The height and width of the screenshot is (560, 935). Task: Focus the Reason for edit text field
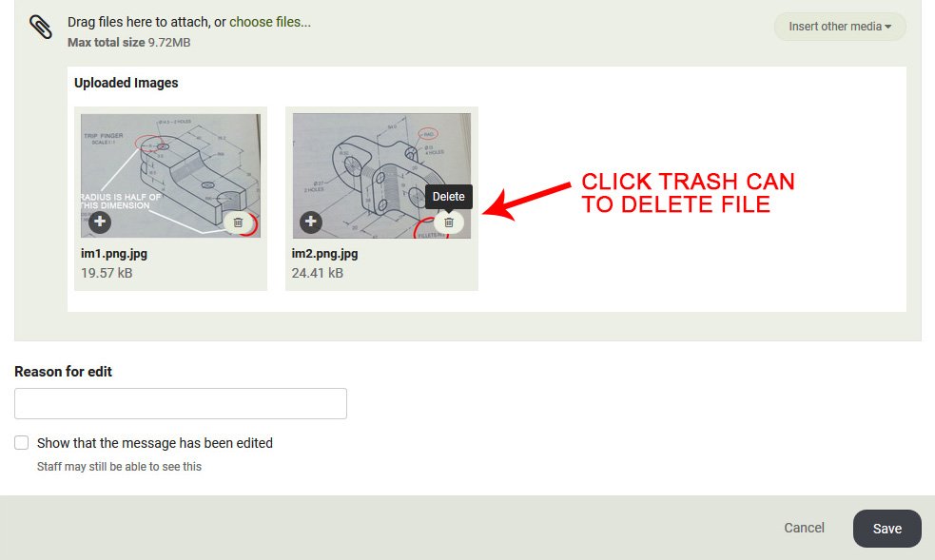pyautogui.click(x=181, y=403)
